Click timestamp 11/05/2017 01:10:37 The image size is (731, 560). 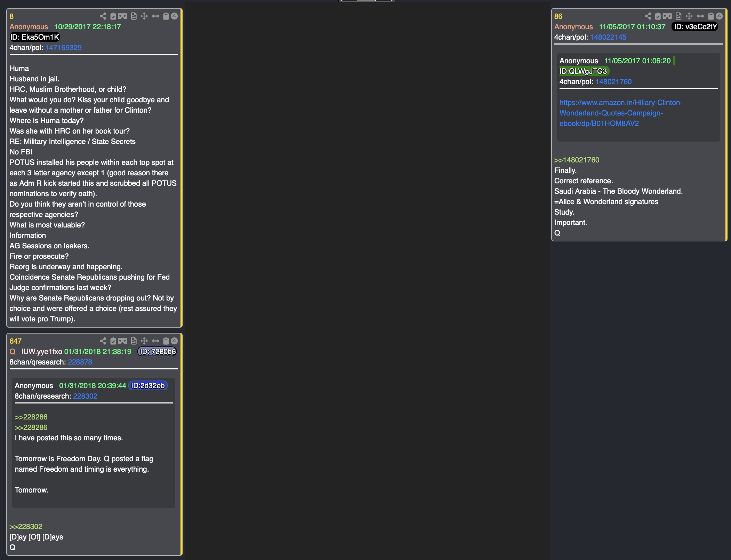tap(632, 27)
